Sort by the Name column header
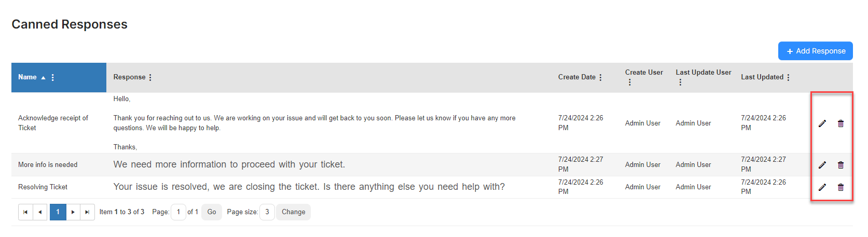Viewport: 868px width, 237px height. tap(27, 77)
